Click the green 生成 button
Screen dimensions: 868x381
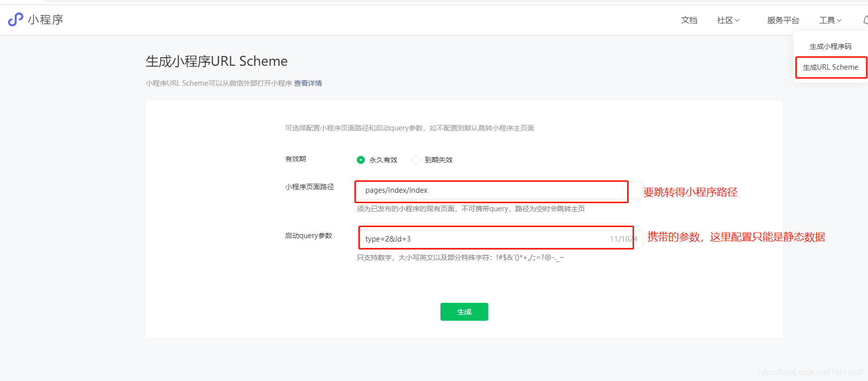coord(464,312)
